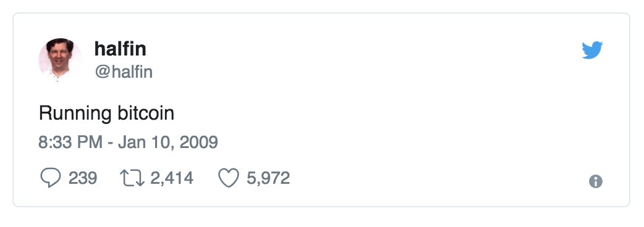Click the 5,972 likes count
Screen dimensions: 644x227
268,178
